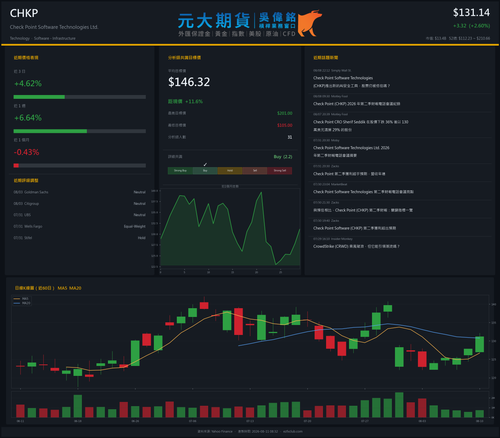Open the Check Point CRO Sherif Seddik headline
Viewport: 500px width, 438px height.
pyautogui.click(x=361, y=126)
